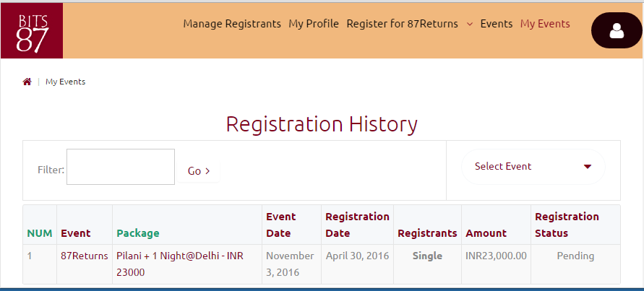Expand the Register for 87Returns chevron
Viewport: 644px width, 291px height.
pyautogui.click(x=470, y=24)
